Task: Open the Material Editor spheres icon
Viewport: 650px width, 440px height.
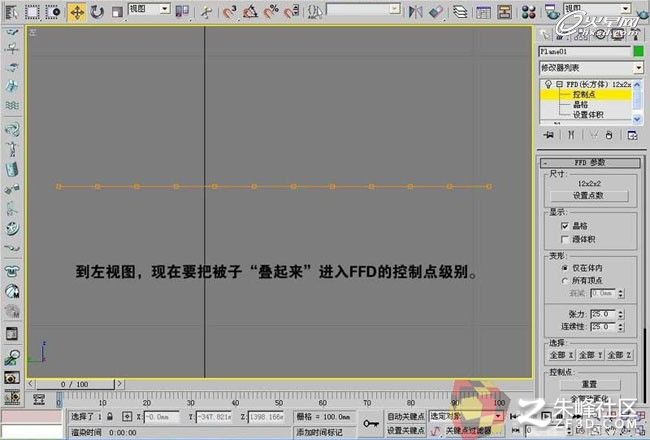Action: 529,12
